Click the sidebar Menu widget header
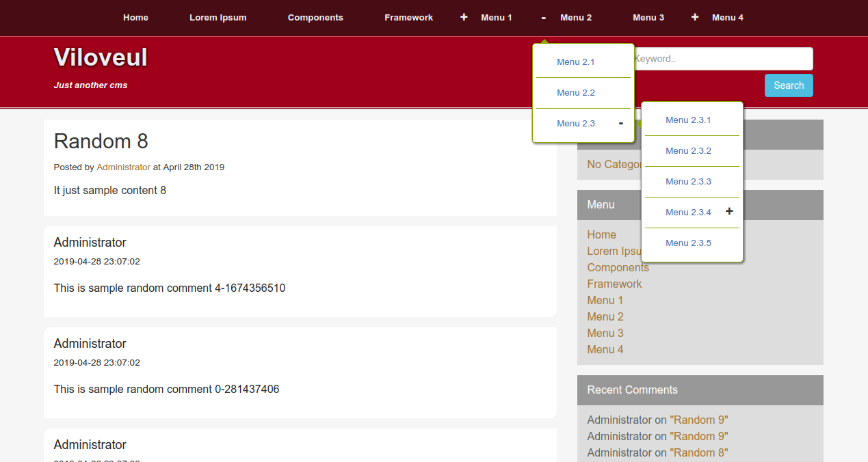The image size is (868, 462). pos(700,205)
